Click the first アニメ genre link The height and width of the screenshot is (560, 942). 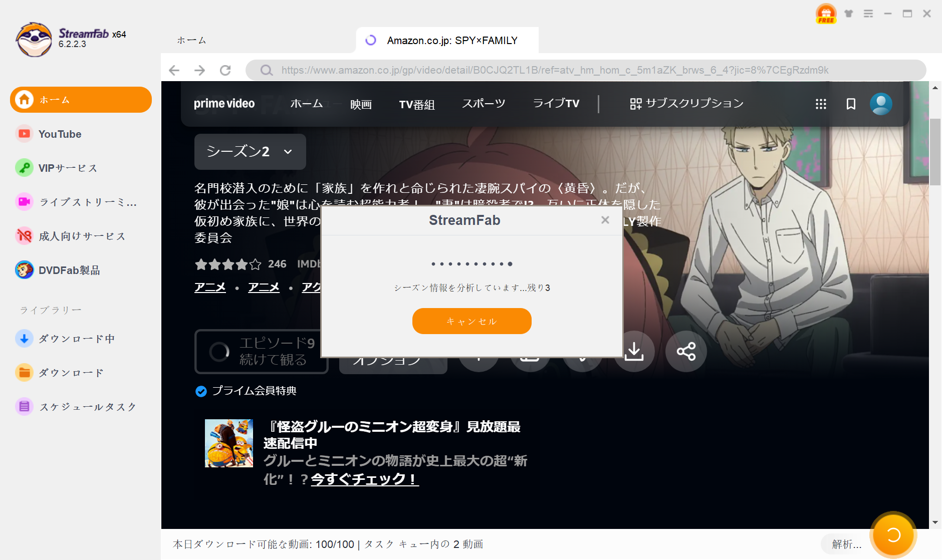click(x=210, y=287)
